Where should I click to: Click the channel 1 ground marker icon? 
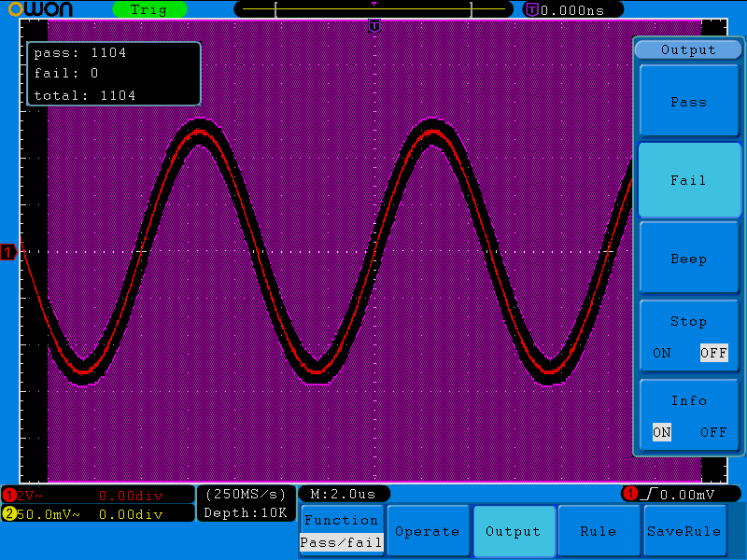8,252
